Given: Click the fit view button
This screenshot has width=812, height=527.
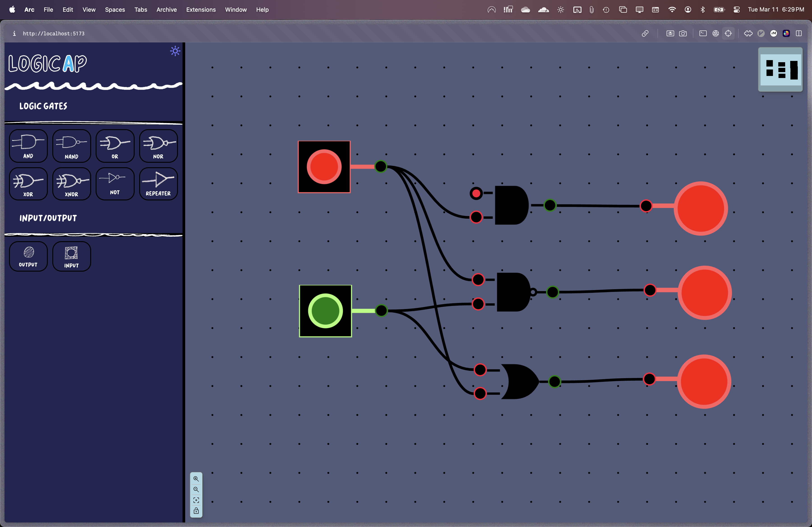Looking at the screenshot, I should (x=196, y=500).
